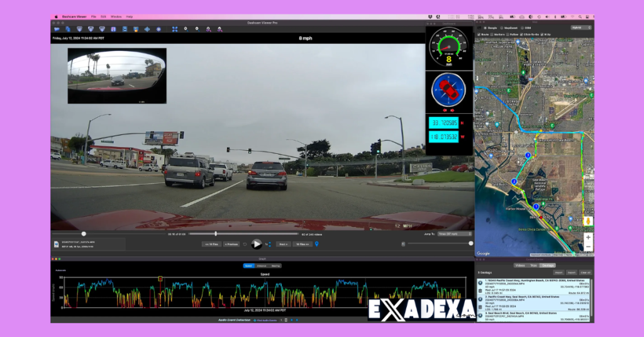The width and height of the screenshot is (644, 337).
Task: Select the MapQuest map provider radio button
Action: [501, 28]
